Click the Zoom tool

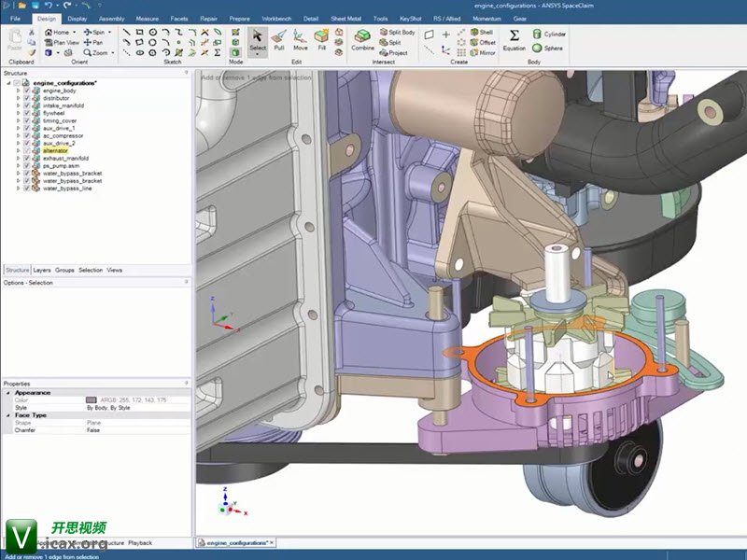95,53
